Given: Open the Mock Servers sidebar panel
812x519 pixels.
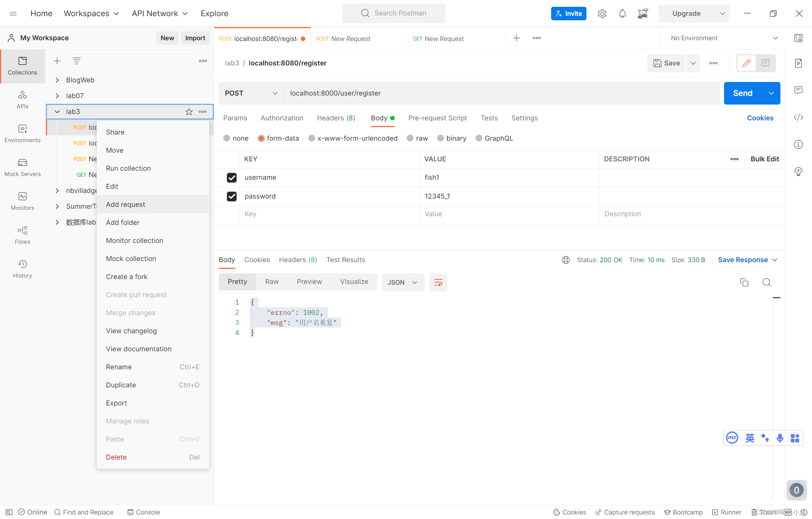Looking at the screenshot, I should point(23,167).
